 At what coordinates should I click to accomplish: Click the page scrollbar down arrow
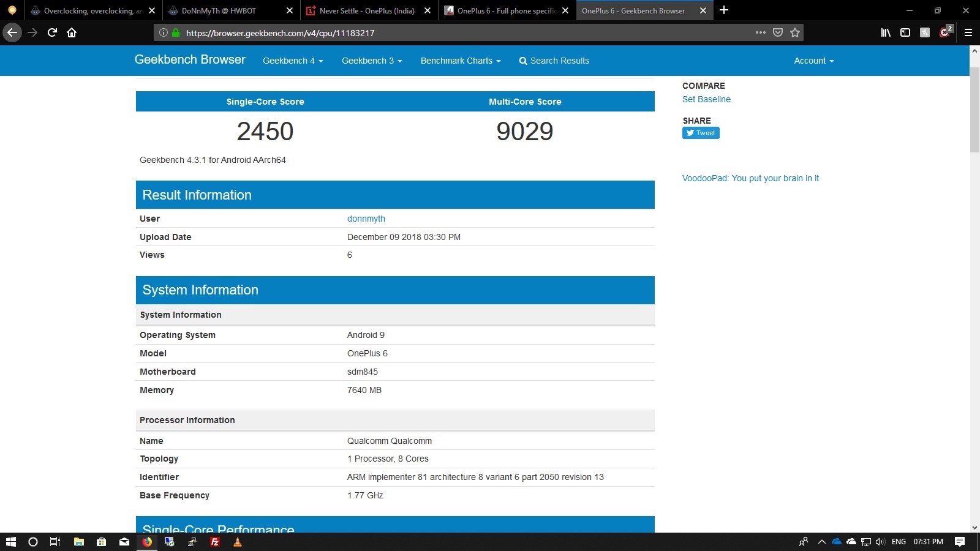coord(974,527)
